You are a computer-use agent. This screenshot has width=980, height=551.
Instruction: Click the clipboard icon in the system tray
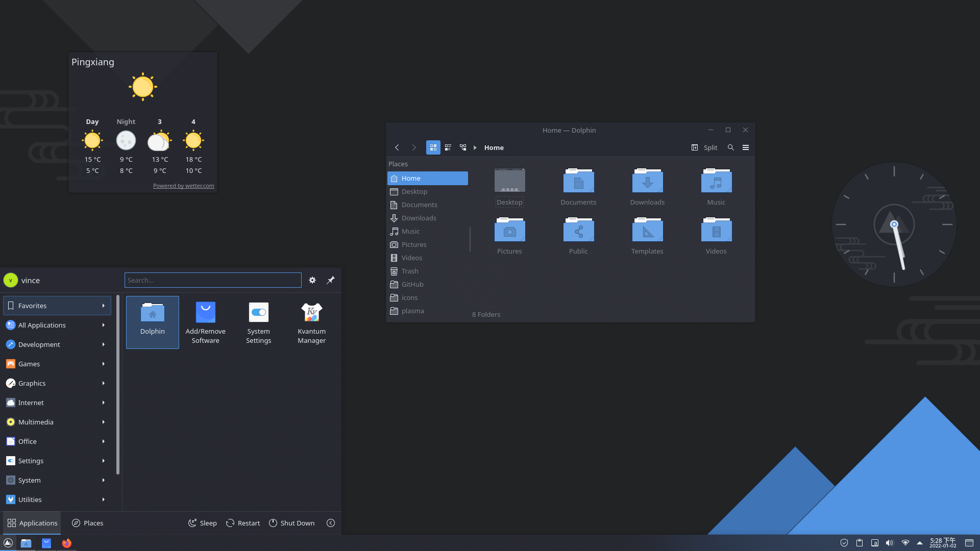(x=860, y=543)
